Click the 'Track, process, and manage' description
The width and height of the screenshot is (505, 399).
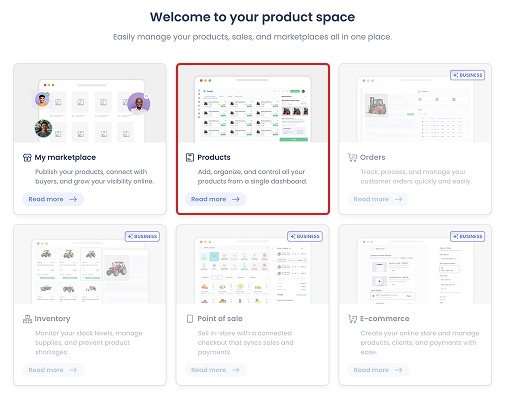(x=416, y=177)
